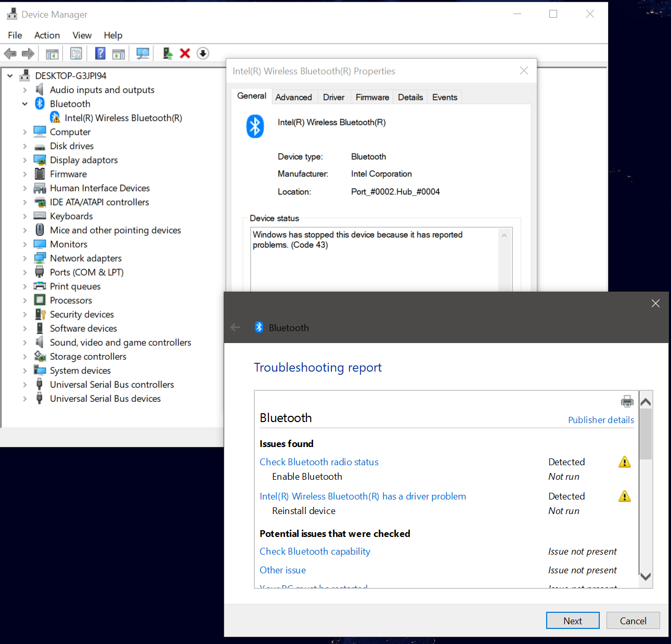Click the Disable device down-arrow toolbar icon
Viewport: 671px width, 644px height.
(x=203, y=53)
